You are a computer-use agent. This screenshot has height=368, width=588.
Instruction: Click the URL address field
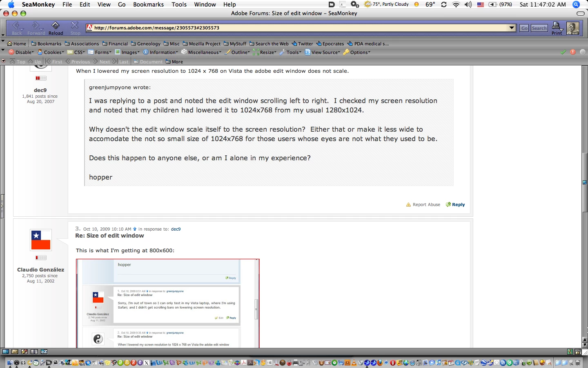301,28
